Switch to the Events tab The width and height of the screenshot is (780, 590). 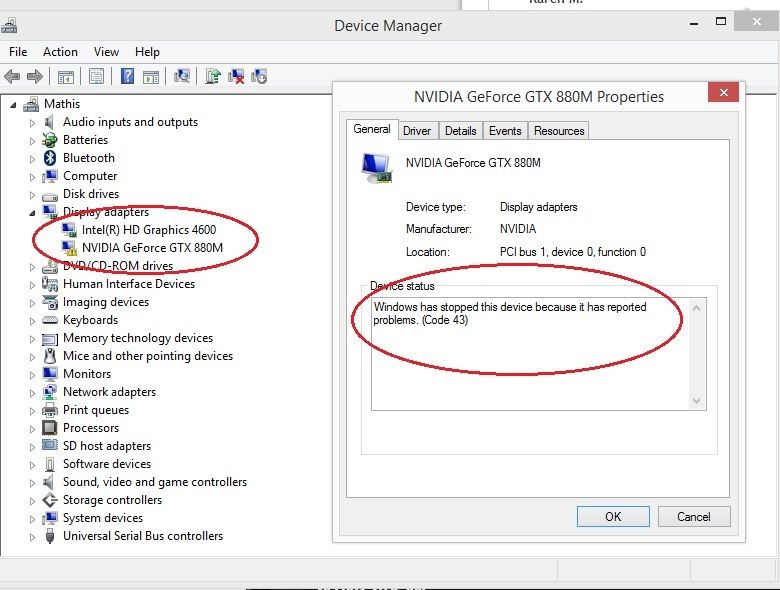click(505, 131)
